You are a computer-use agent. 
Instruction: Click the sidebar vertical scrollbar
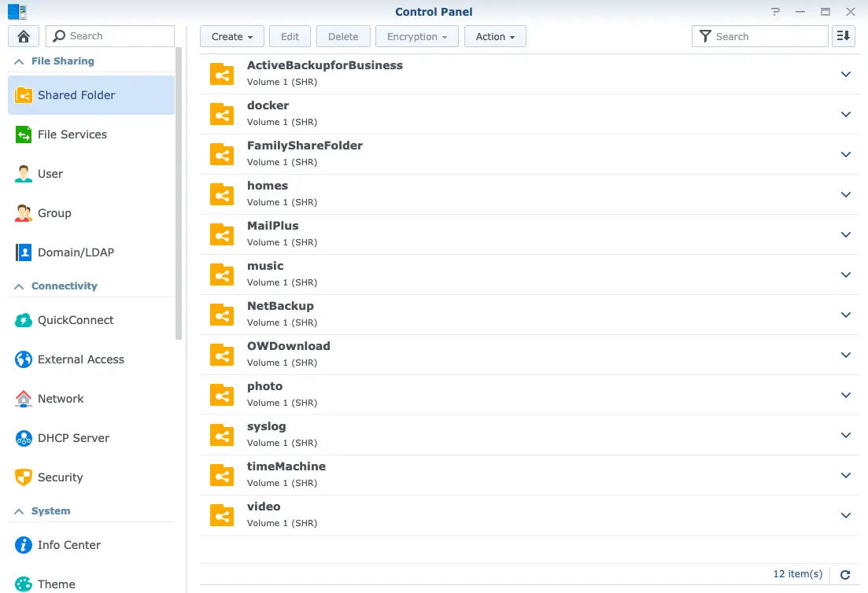point(179,193)
